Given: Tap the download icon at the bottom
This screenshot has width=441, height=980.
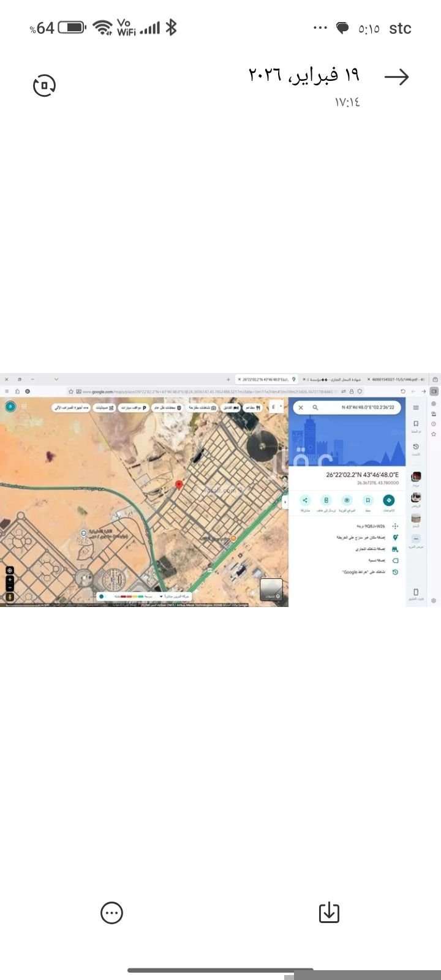Looking at the screenshot, I should (x=329, y=913).
